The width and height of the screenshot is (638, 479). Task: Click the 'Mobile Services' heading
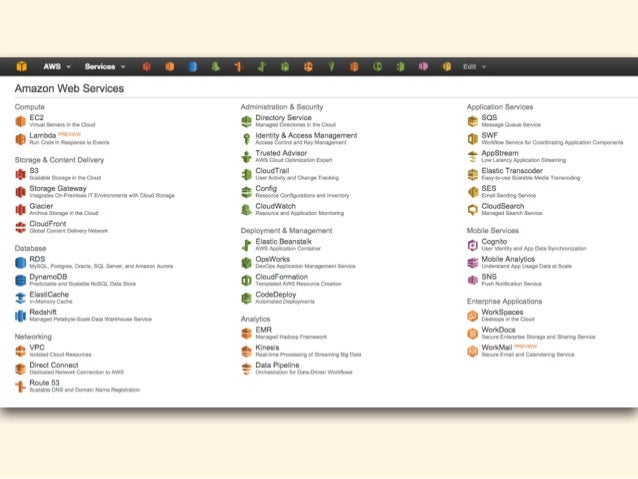click(493, 230)
